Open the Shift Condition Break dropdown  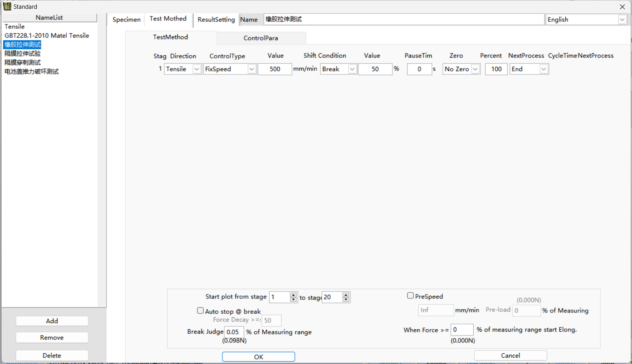352,69
